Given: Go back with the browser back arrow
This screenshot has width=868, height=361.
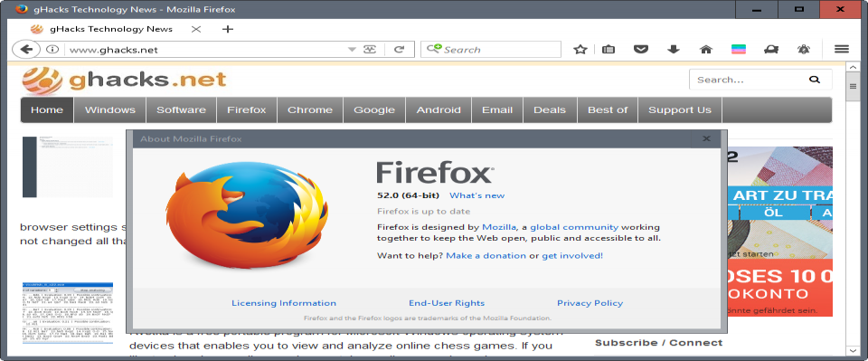Looking at the screenshot, I should 26,49.
